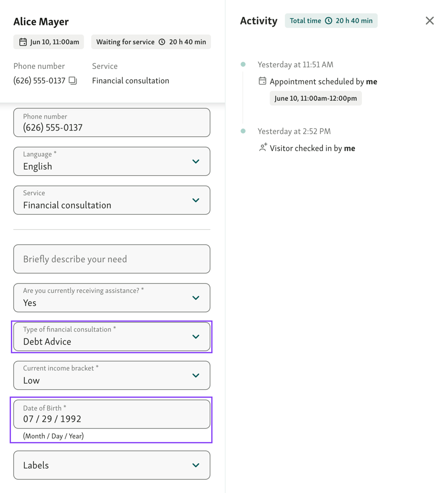448x493 pixels.
Task: Click the Phone number input field
Action: point(112,122)
